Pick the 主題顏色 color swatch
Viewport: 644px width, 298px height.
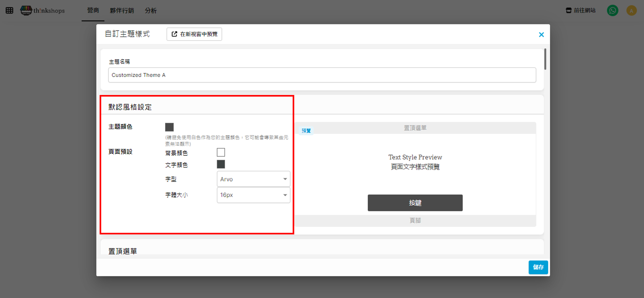pos(169,127)
